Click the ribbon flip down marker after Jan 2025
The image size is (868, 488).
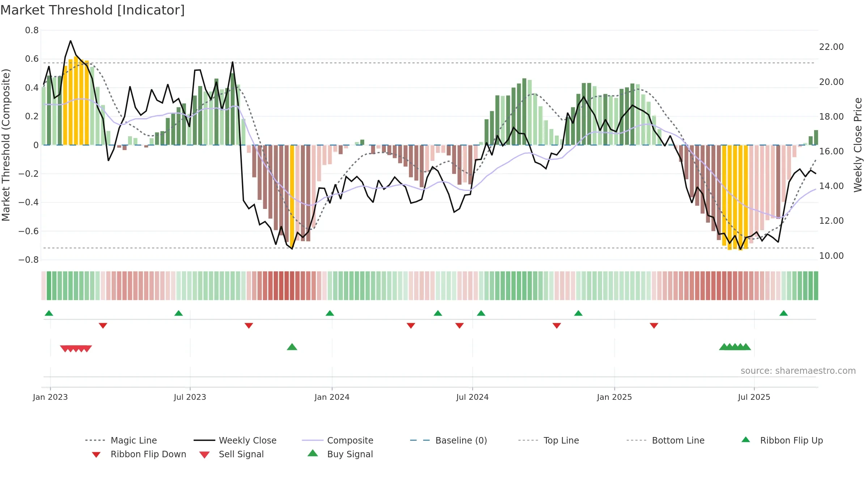pos(654,326)
